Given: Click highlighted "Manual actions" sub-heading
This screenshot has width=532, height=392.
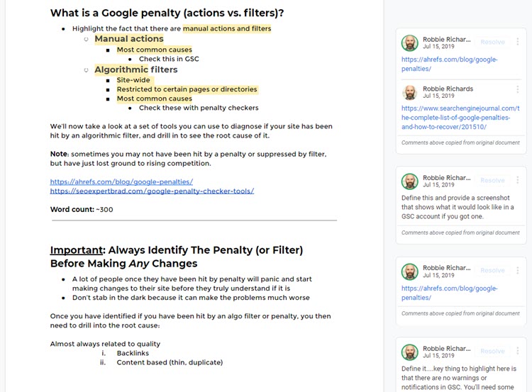Looking at the screenshot, I should (x=129, y=39).
